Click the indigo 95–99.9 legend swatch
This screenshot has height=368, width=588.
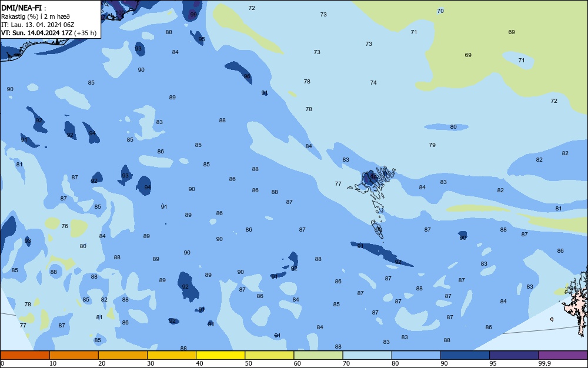(514, 355)
